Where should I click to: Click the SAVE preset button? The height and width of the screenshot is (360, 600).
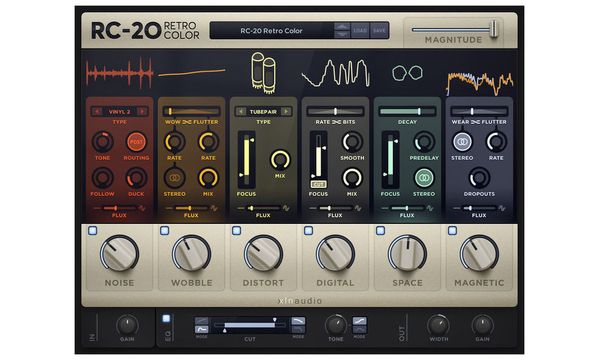[379, 31]
